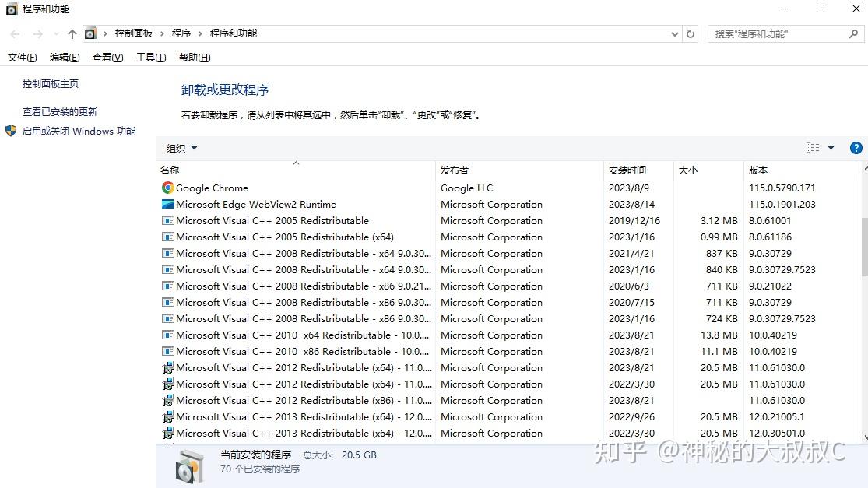
Task: Go up one level with Up arrow
Action: (x=72, y=33)
